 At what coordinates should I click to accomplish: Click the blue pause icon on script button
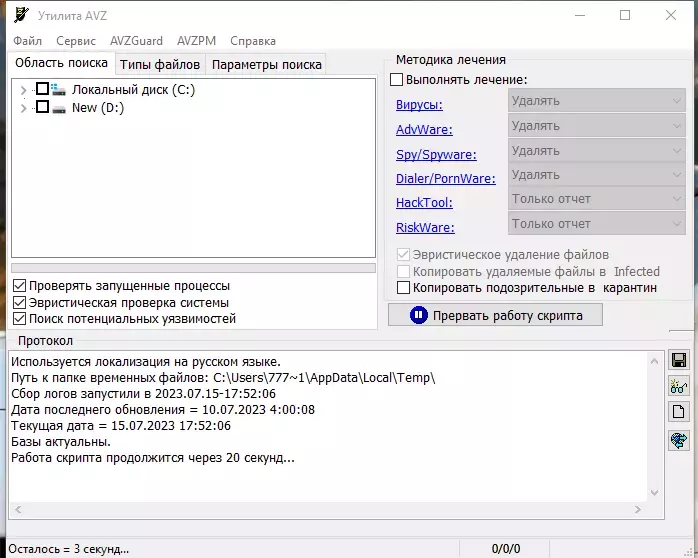[x=418, y=315]
